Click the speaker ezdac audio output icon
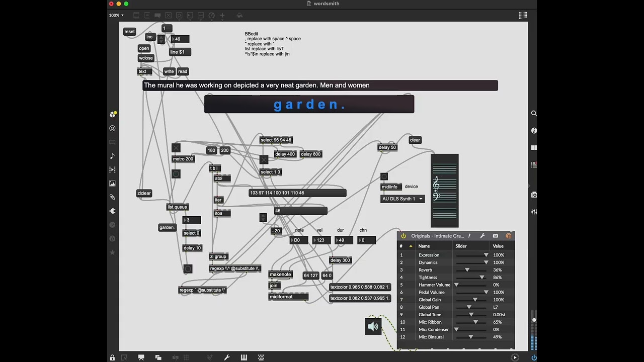This screenshot has height=362, width=644. tap(373, 326)
